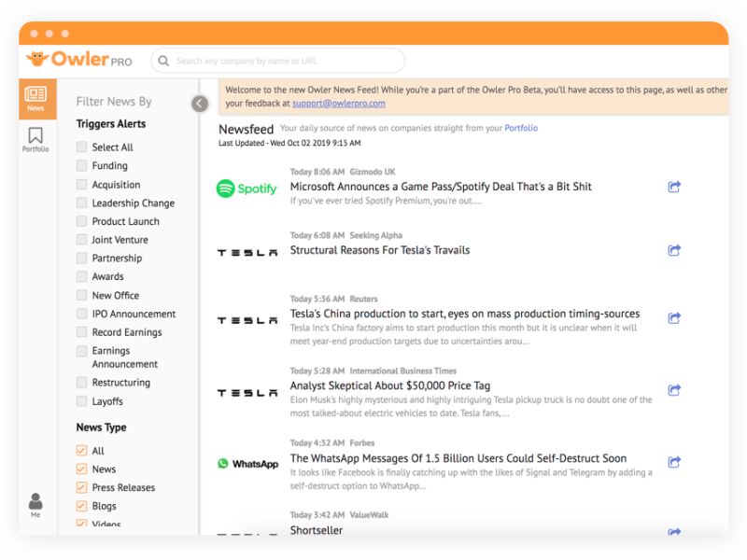Click Tesla logo beside Seeking Alpha article
This screenshot has height=560, width=747.
247,253
